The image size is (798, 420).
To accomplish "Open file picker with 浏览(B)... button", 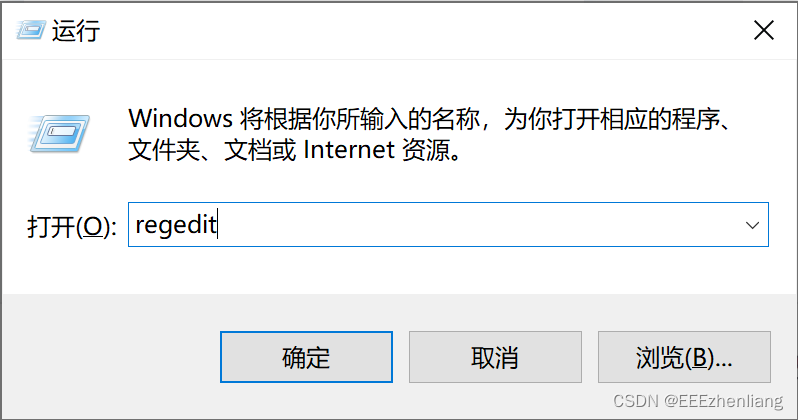I will pyautogui.click(x=684, y=357).
